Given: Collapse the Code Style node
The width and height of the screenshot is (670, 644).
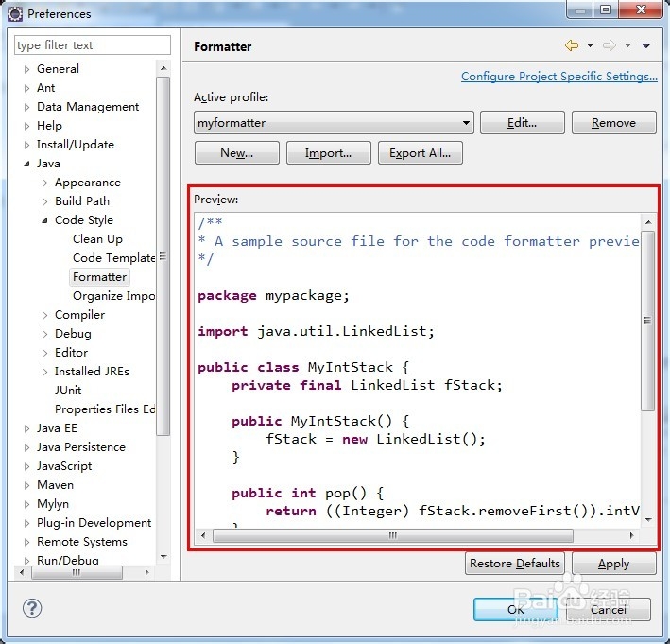Looking at the screenshot, I should pos(44,220).
